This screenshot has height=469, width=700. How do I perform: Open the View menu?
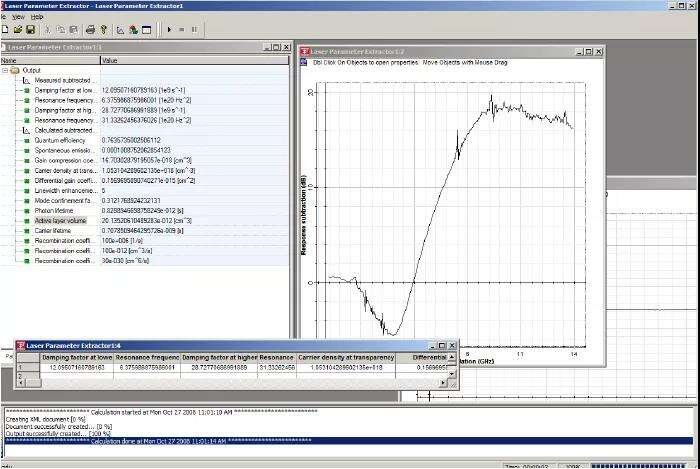18,17
